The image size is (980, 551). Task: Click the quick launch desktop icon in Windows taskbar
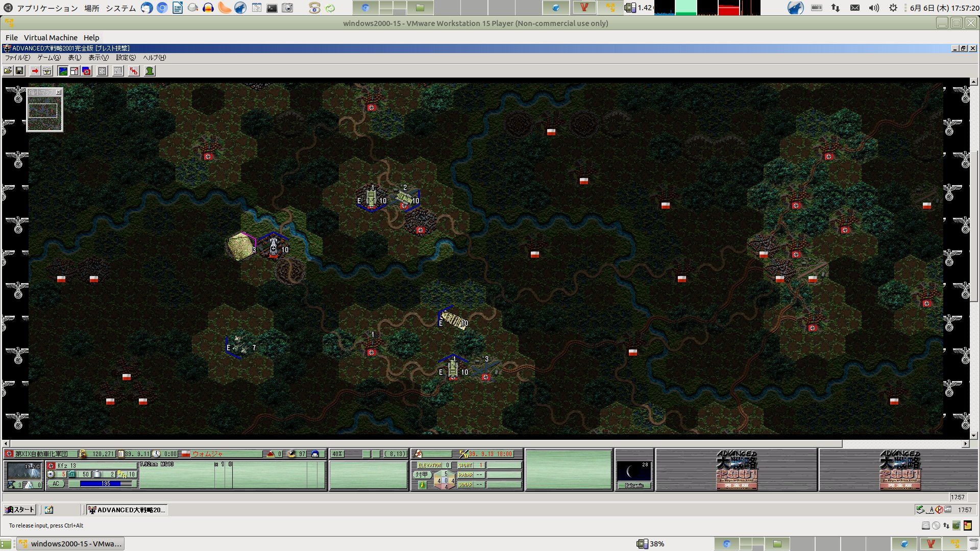[49, 510]
